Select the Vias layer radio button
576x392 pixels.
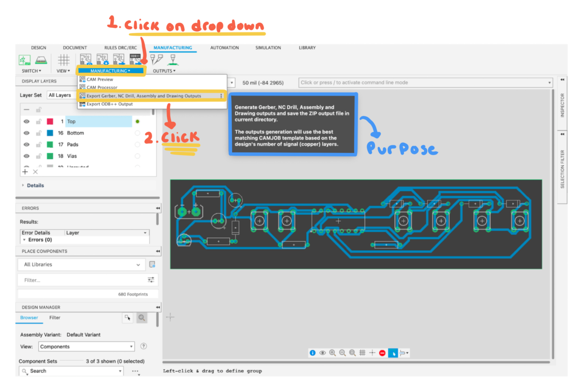tap(137, 156)
